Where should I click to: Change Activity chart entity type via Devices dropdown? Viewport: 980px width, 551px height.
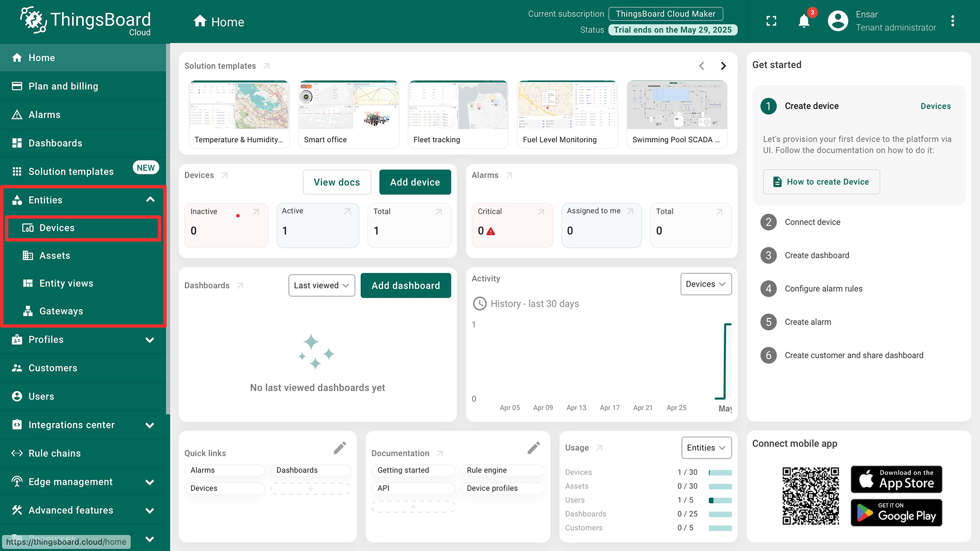tap(706, 284)
